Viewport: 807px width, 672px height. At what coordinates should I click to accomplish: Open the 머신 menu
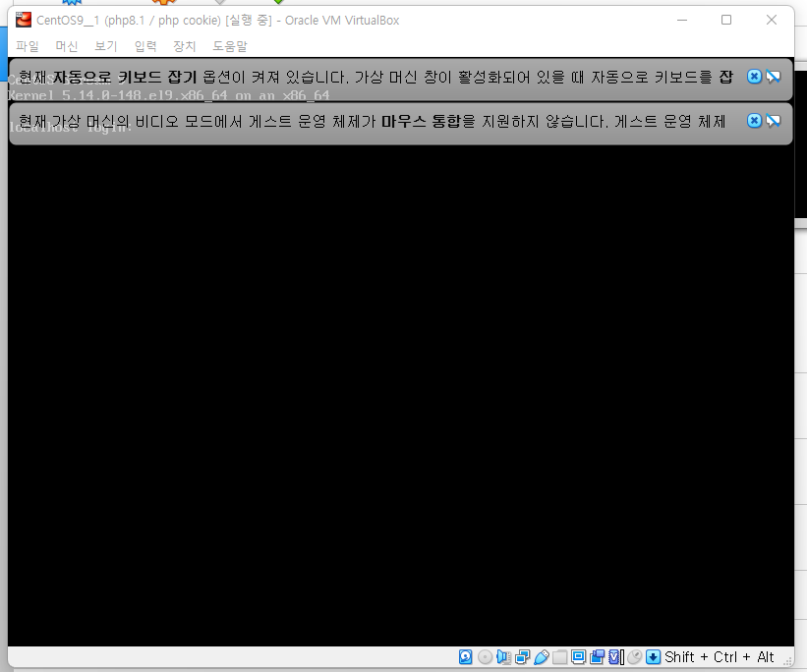[x=67, y=46]
